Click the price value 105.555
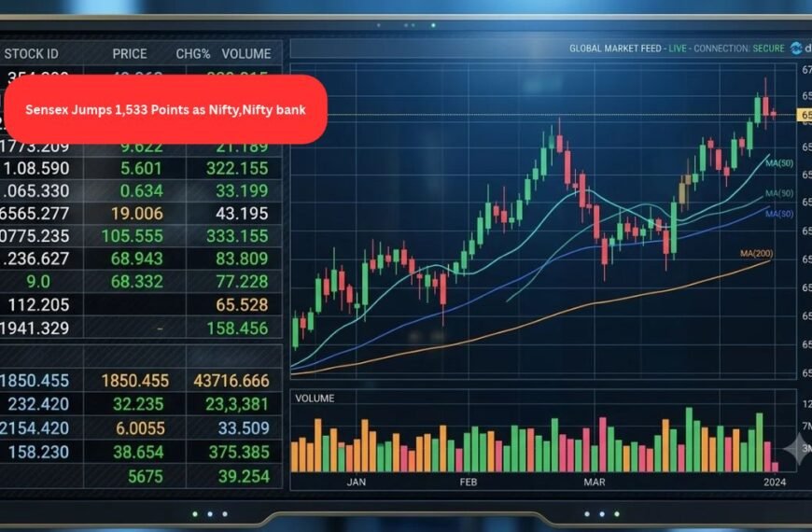The height and width of the screenshot is (532, 812). point(132,236)
